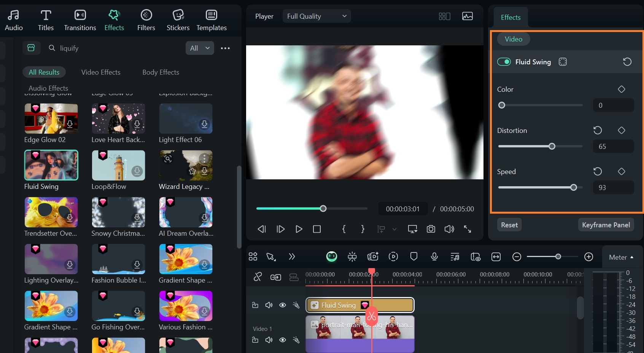The height and width of the screenshot is (353, 644).
Task: Open the external display monitor icon
Action: pyautogui.click(x=412, y=229)
